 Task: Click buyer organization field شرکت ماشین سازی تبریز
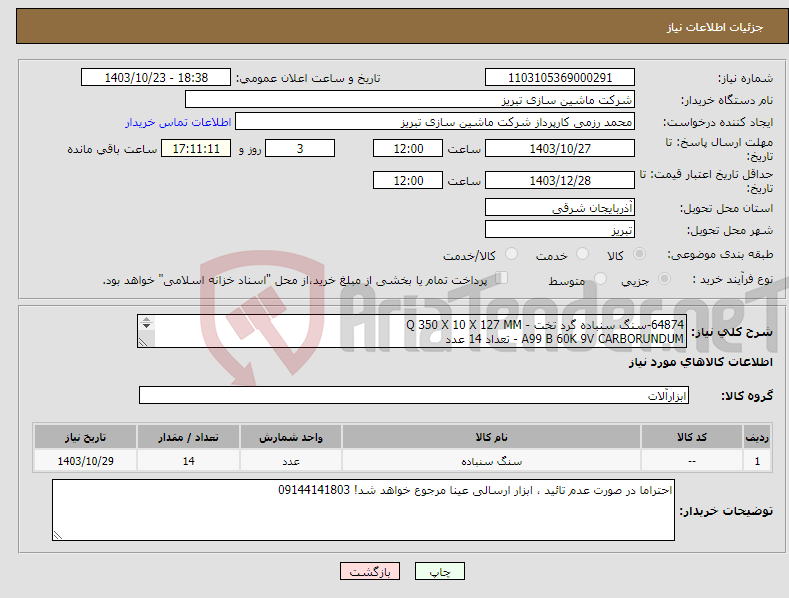point(410,99)
